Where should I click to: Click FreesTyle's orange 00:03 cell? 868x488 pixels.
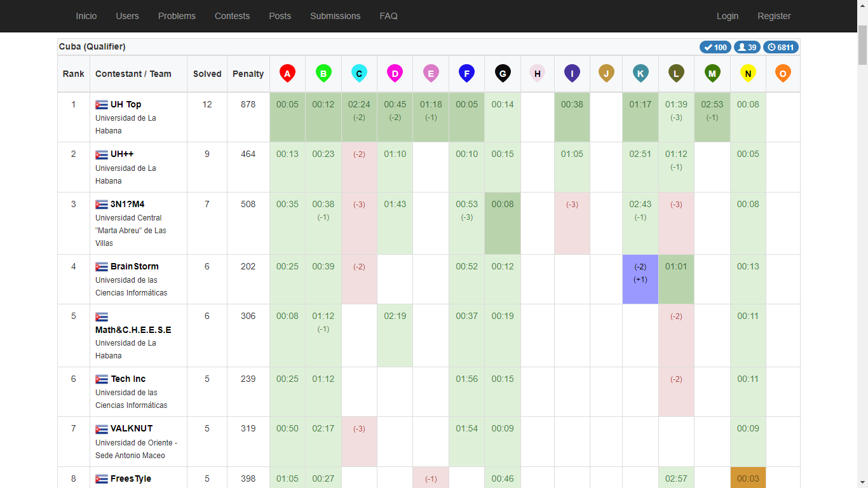pos(748,478)
